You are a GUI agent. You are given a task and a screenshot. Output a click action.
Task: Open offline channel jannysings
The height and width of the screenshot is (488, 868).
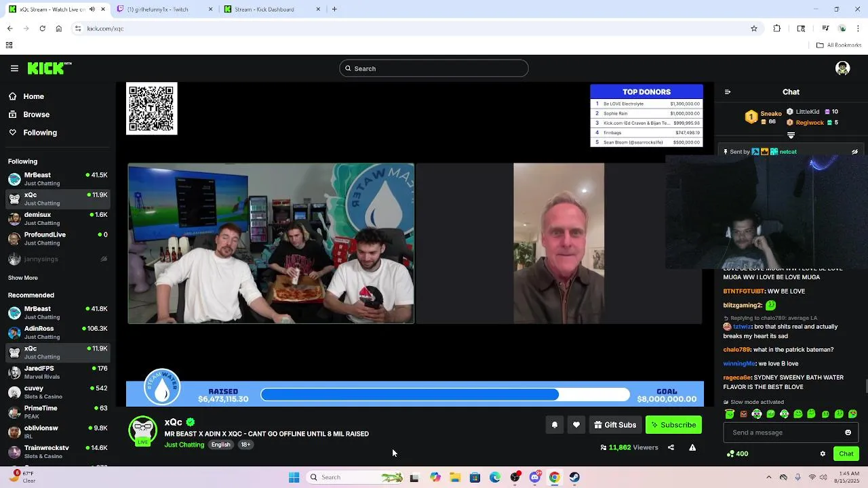click(58, 259)
